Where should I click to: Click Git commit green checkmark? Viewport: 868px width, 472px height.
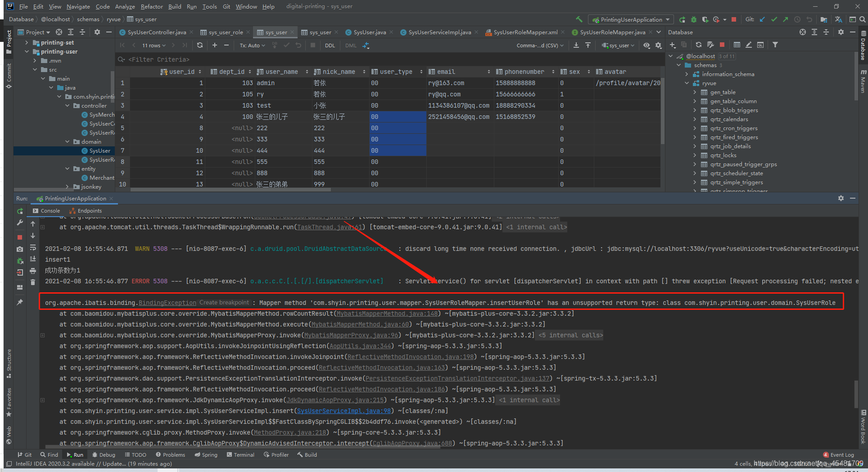point(774,19)
